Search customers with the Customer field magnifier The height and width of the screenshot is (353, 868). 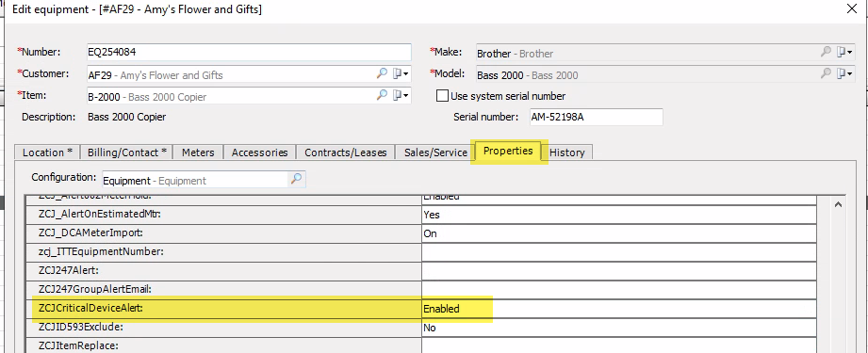pyautogui.click(x=382, y=73)
